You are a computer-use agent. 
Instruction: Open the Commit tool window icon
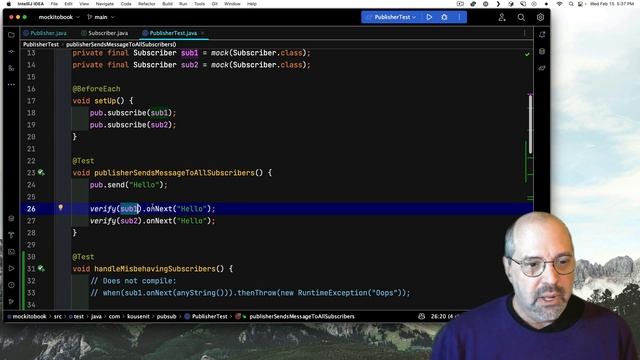[x=11, y=52]
